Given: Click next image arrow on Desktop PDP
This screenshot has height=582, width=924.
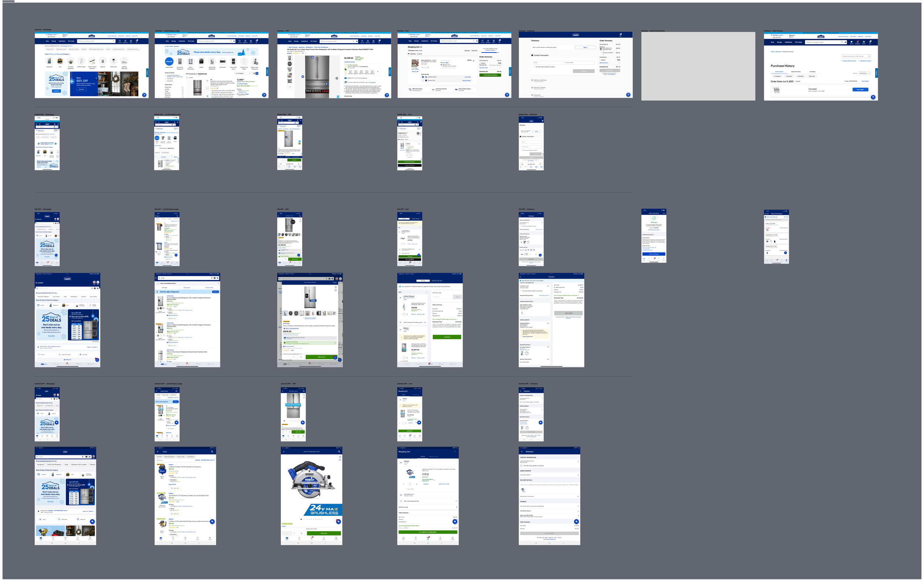Looking at the screenshot, I should (337, 78).
